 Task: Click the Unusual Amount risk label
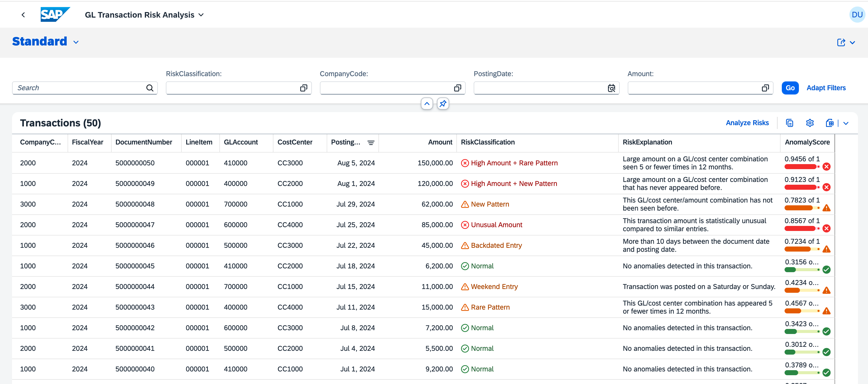(x=496, y=224)
